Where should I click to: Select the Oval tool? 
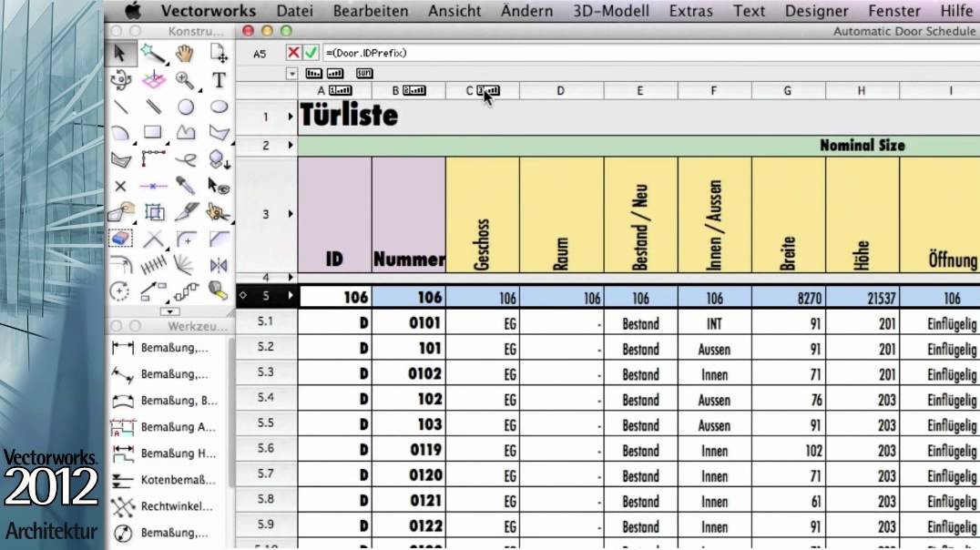pos(218,107)
